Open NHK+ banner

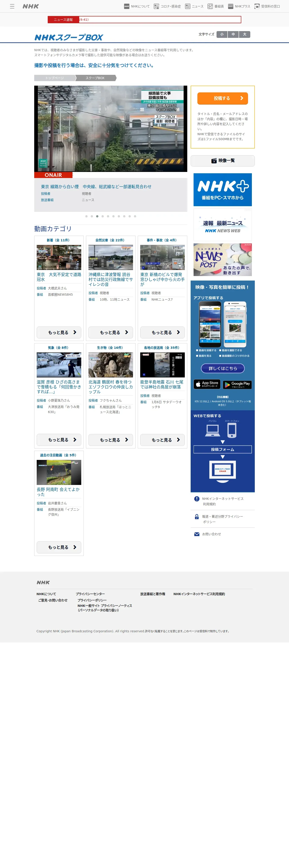[x=223, y=190]
